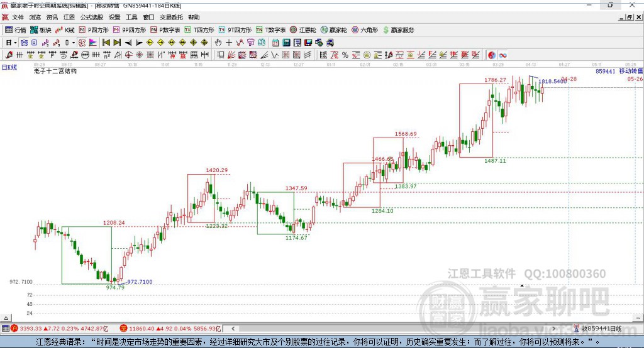644x348 pixels.
Task: Open the 江恩轮 Gann wheel
Action: pos(303,30)
